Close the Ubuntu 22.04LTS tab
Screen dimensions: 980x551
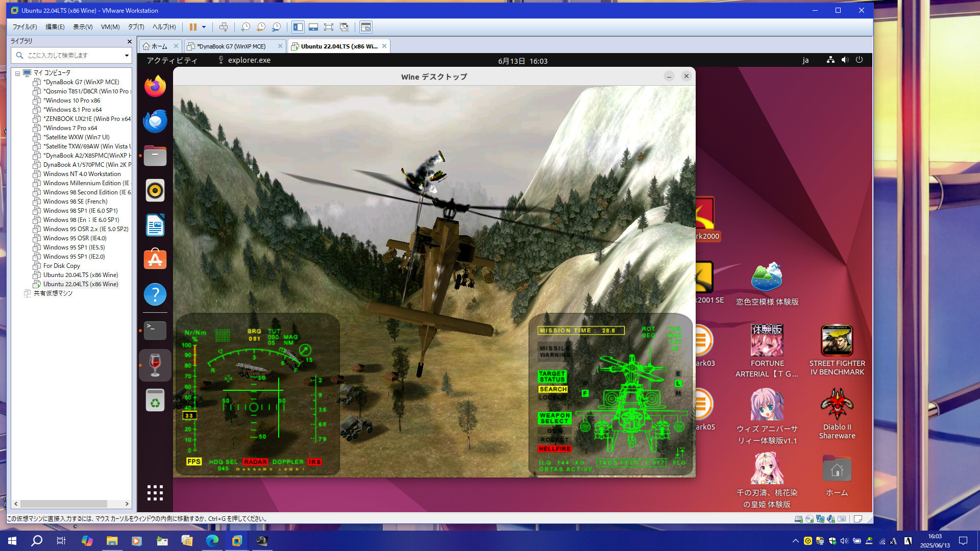(x=384, y=46)
